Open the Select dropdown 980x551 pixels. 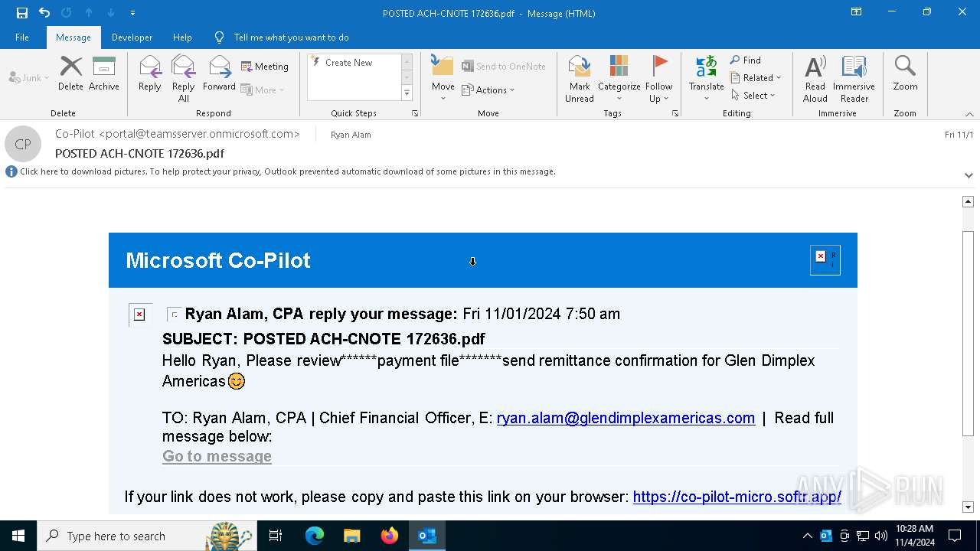point(753,96)
